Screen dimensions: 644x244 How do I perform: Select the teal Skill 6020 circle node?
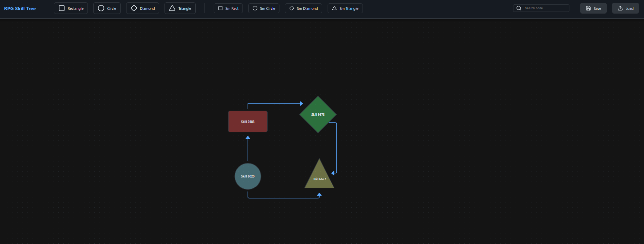(x=248, y=176)
